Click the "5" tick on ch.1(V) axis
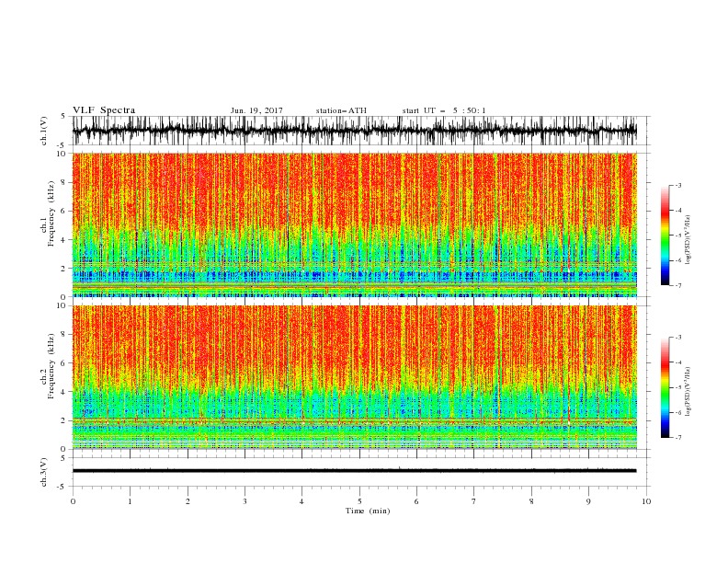This screenshot has width=728, height=563. pyautogui.click(x=63, y=116)
